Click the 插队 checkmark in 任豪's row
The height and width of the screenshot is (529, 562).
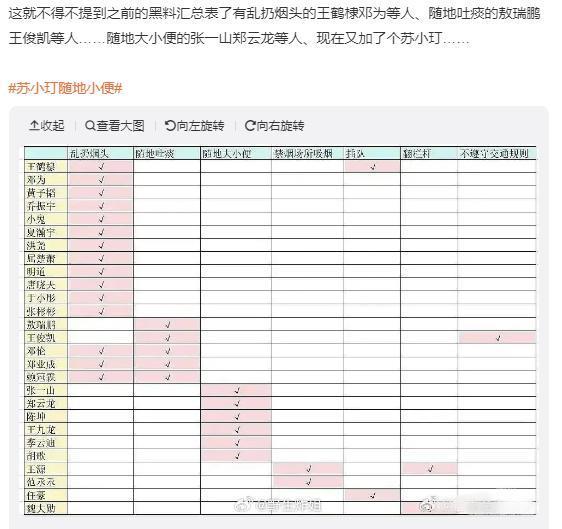click(373, 495)
